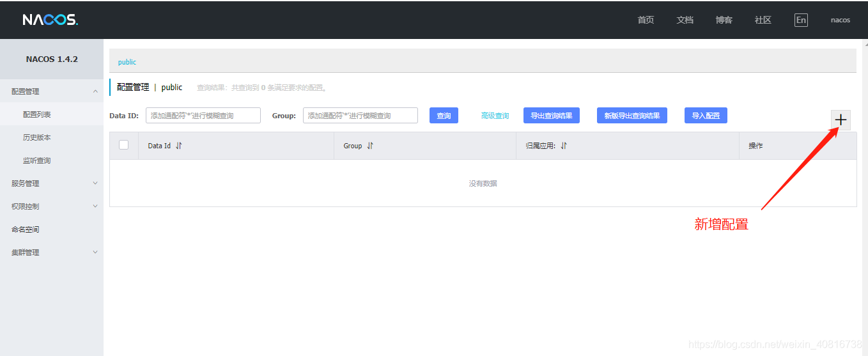Image resolution: width=868 pixels, height=356 pixels.
Task: Expand the 权限控制 menu
Action: click(x=52, y=206)
